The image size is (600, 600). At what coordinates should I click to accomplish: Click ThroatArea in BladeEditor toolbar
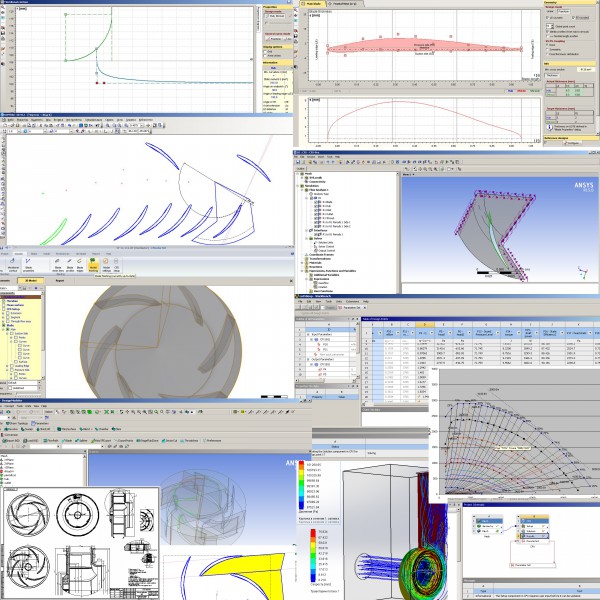[x=189, y=441]
